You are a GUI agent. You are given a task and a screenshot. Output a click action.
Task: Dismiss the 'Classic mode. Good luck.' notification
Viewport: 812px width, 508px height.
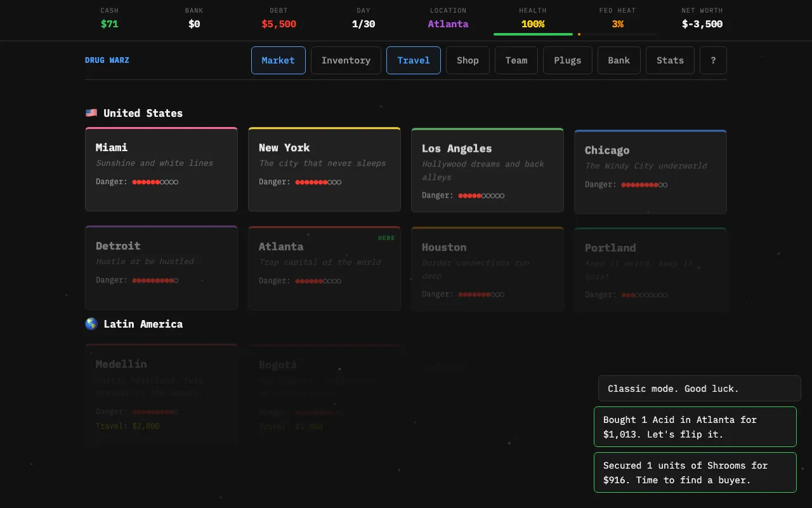pyautogui.click(x=700, y=389)
